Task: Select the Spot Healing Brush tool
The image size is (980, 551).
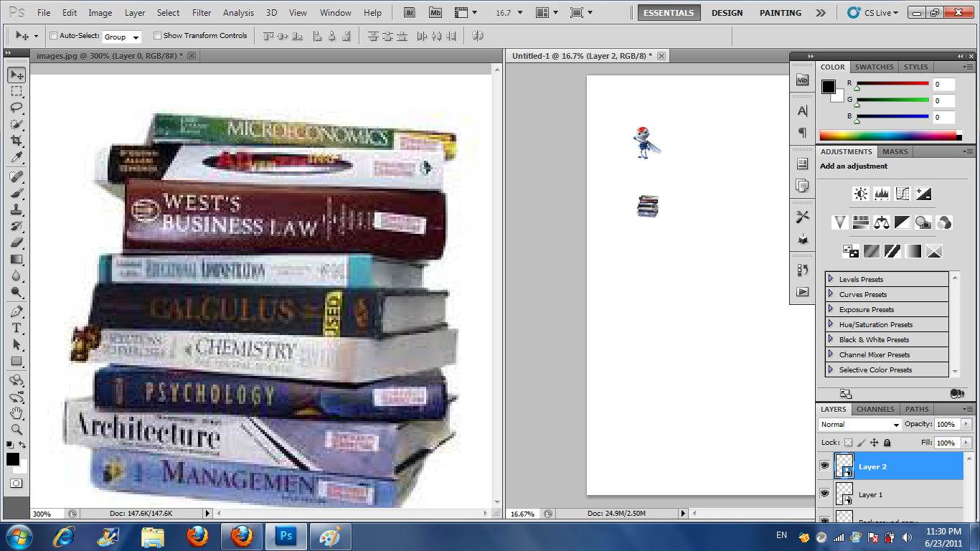Action: tap(17, 176)
